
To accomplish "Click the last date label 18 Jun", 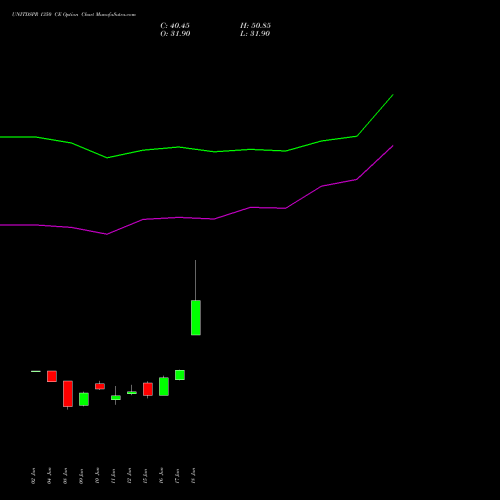I will (193, 476).
